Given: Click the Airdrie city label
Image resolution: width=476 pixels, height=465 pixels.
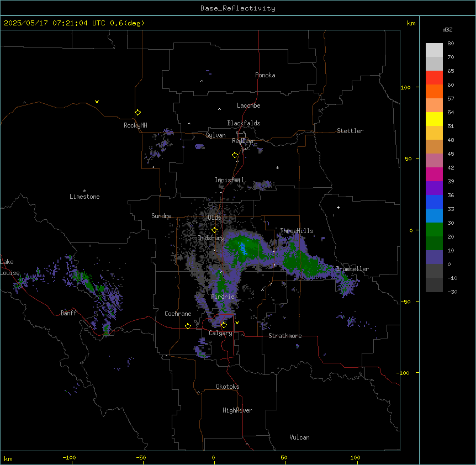Looking at the screenshot, I should coord(223,297).
